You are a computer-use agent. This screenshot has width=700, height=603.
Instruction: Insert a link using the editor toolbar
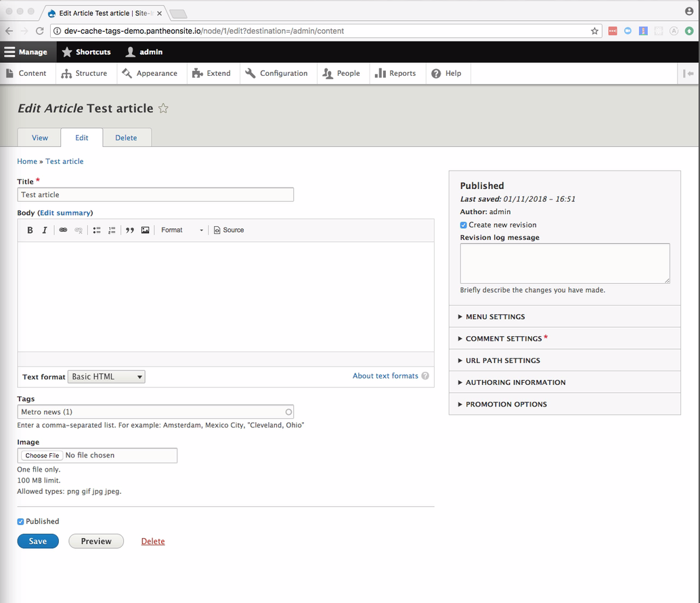62,230
